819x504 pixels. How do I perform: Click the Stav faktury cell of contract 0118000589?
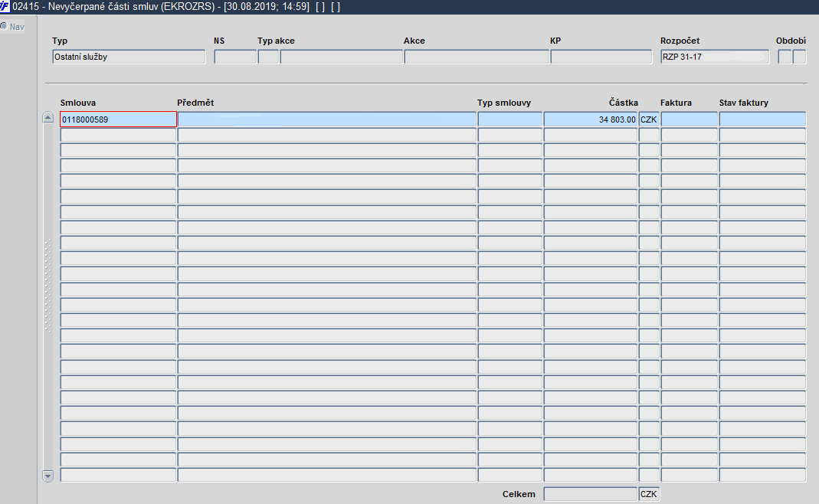click(762, 119)
